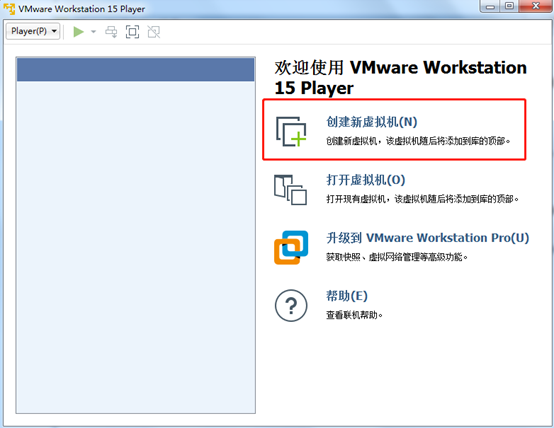554x428 pixels.
Task: Click 升级到 VMware Workstation Pro(U) link
Action: (x=428, y=238)
